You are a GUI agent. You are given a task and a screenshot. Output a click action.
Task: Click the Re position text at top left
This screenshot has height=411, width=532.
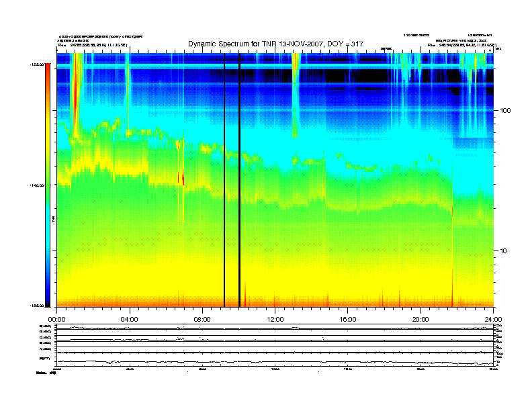pos(93,45)
